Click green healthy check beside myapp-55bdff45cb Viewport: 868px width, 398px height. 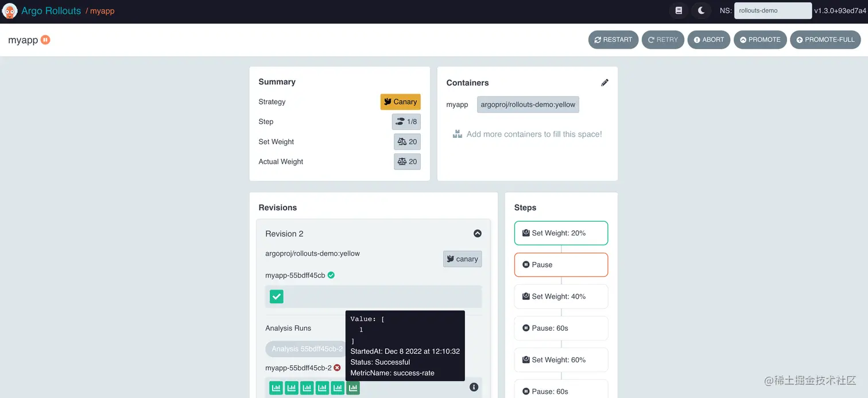[331, 275]
